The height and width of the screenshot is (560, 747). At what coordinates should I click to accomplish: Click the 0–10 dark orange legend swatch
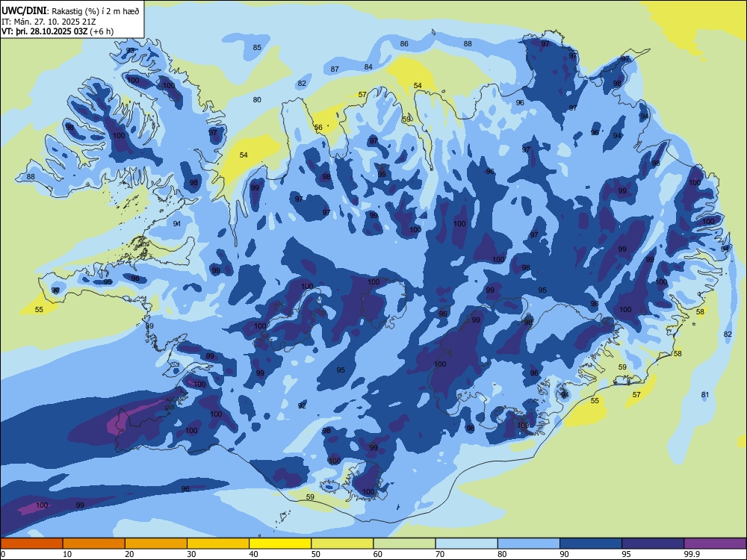pyautogui.click(x=31, y=544)
